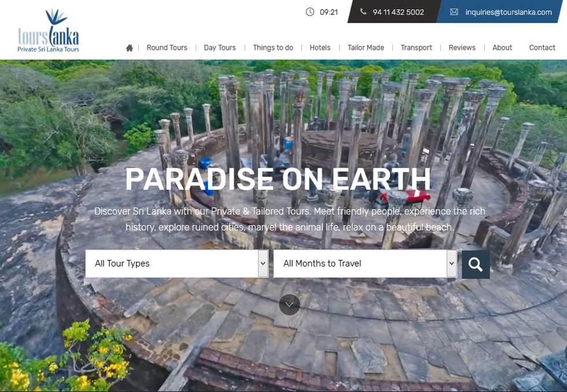Viewport: 567px width, 392px height.
Task: Open the Round Tours menu
Action: pos(167,47)
